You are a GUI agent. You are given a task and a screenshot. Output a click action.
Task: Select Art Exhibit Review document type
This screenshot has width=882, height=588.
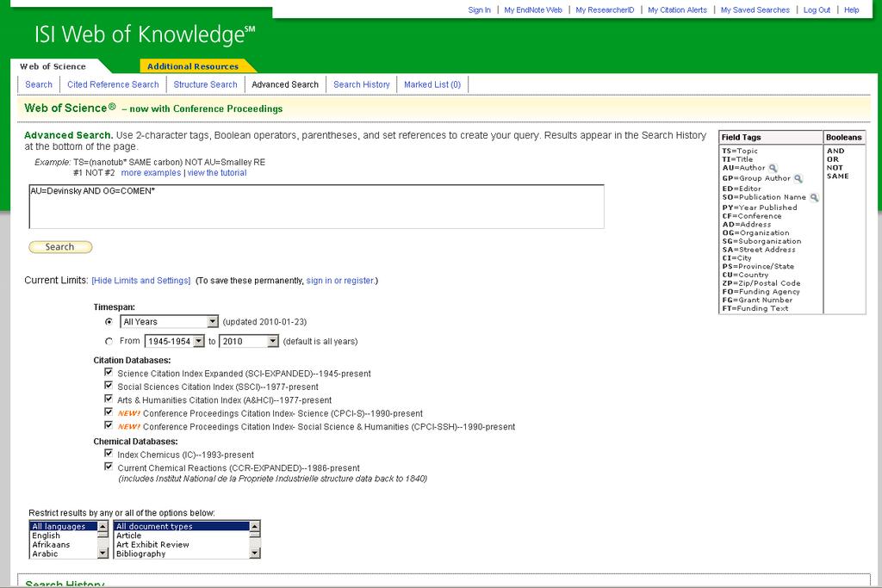[x=182, y=544]
